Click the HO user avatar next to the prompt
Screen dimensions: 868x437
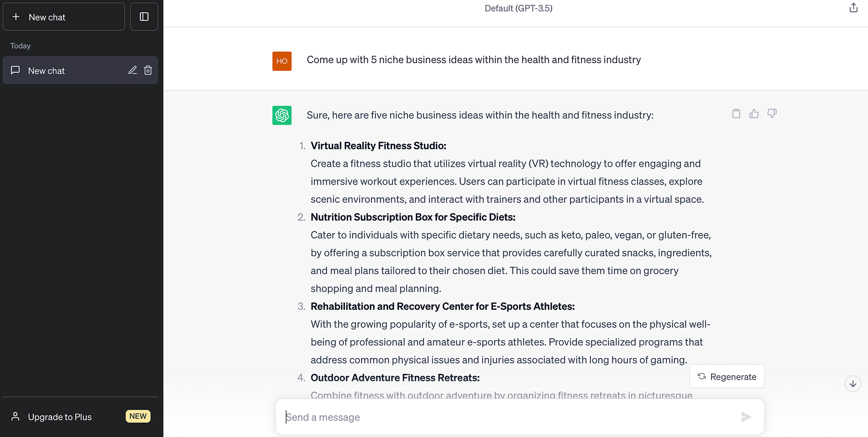click(x=282, y=61)
